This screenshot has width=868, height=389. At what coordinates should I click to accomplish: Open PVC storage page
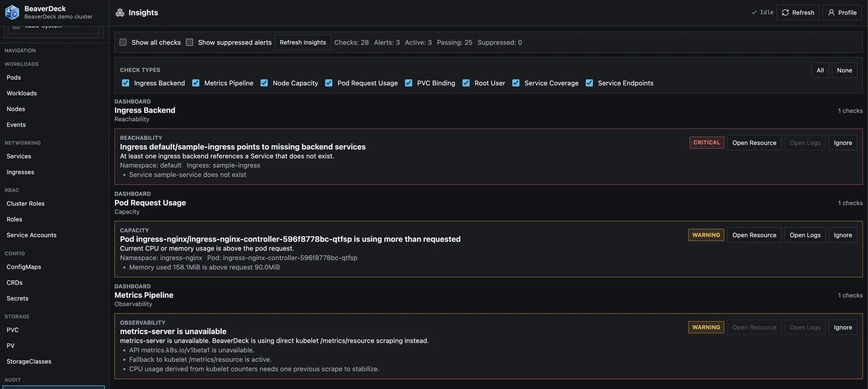click(x=13, y=330)
